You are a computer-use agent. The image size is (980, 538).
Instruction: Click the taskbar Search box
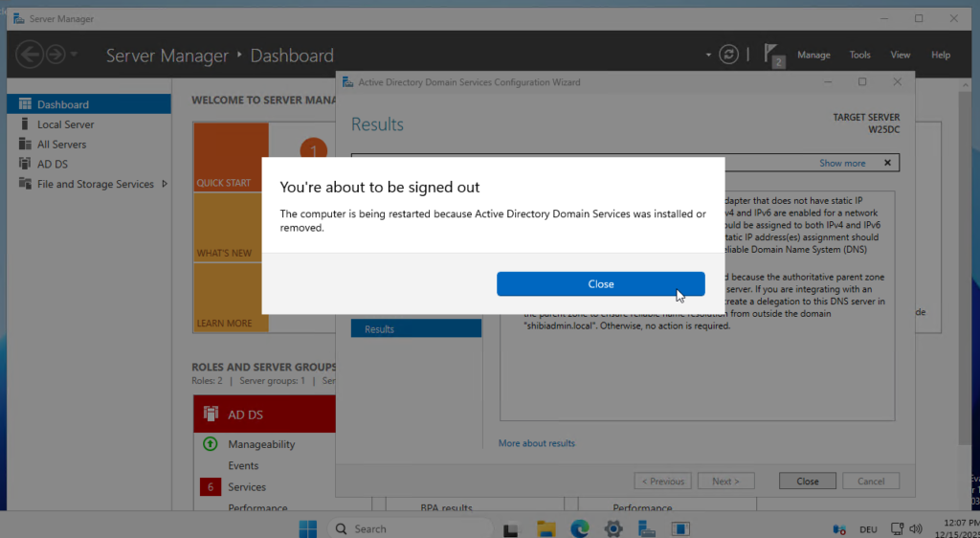[x=411, y=528]
